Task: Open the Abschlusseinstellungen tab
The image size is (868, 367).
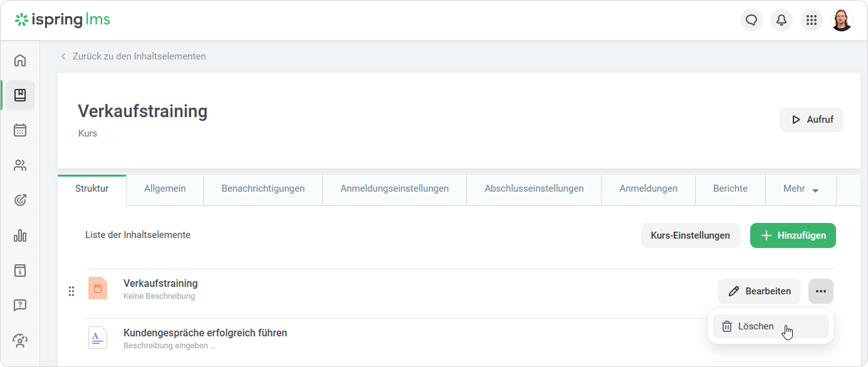Action: [x=534, y=189]
